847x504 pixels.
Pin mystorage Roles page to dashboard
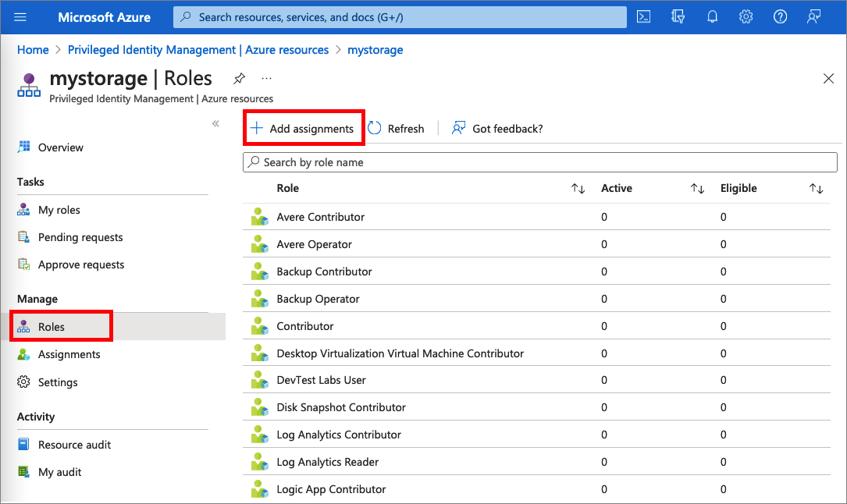point(240,78)
